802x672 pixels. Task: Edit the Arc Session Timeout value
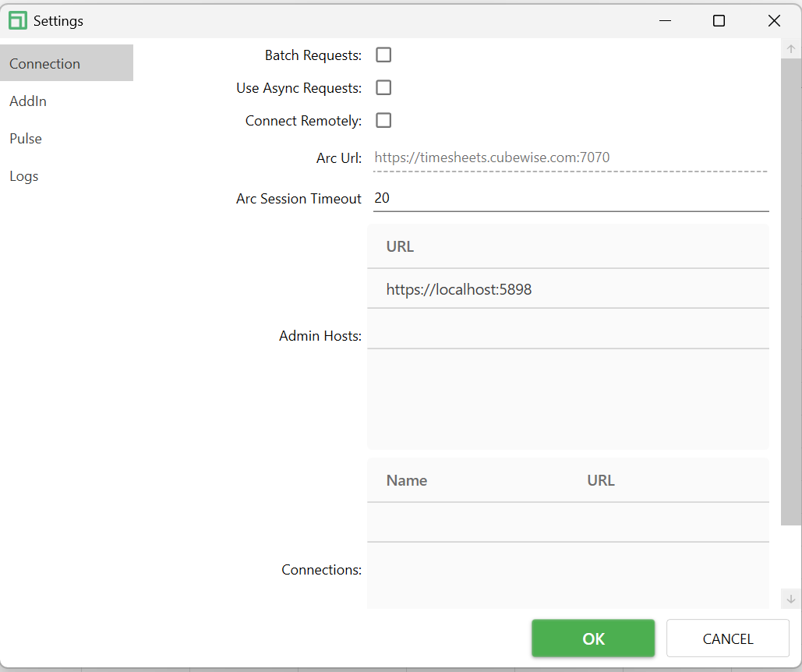click(x=571, y=199)
